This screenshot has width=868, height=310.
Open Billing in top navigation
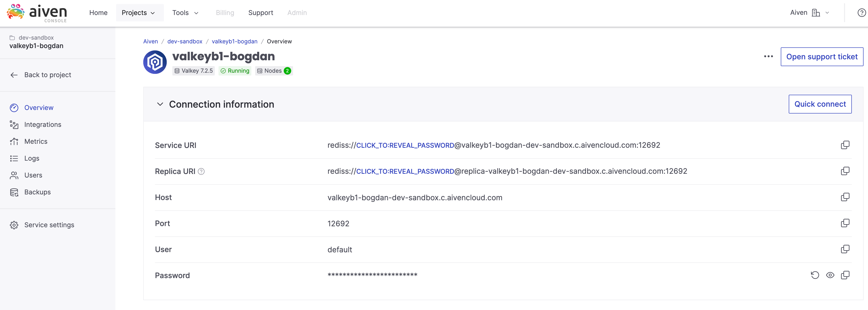(x=225, y=13)
